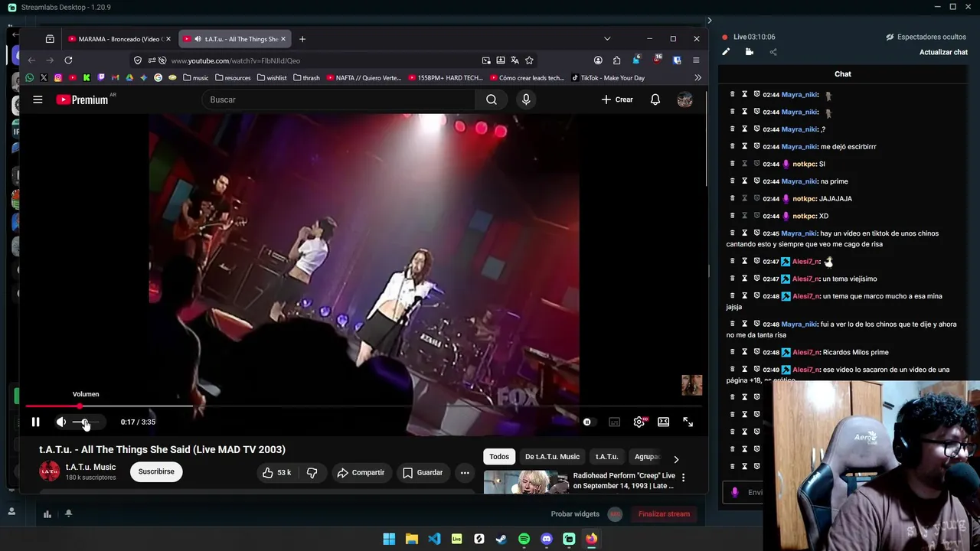Click the Streamlabs share icon near Live
Image resolution: width=980 pixels, height=551 pixels.
click(773, 52)
